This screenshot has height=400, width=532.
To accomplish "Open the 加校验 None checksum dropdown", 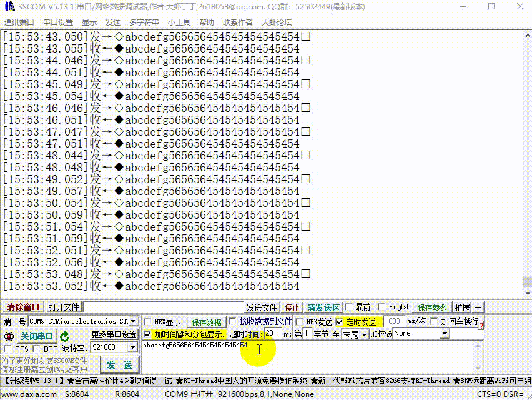I will click(x=445, y=334).
